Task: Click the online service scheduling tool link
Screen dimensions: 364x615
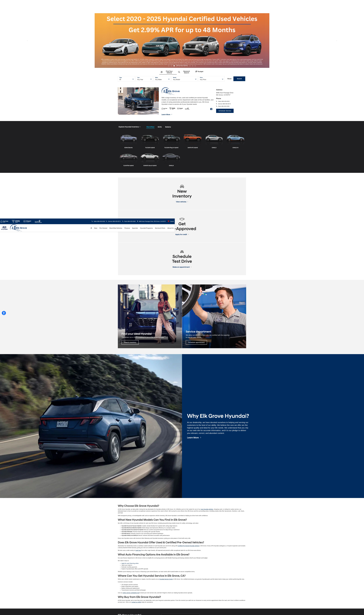Action: 131,593
